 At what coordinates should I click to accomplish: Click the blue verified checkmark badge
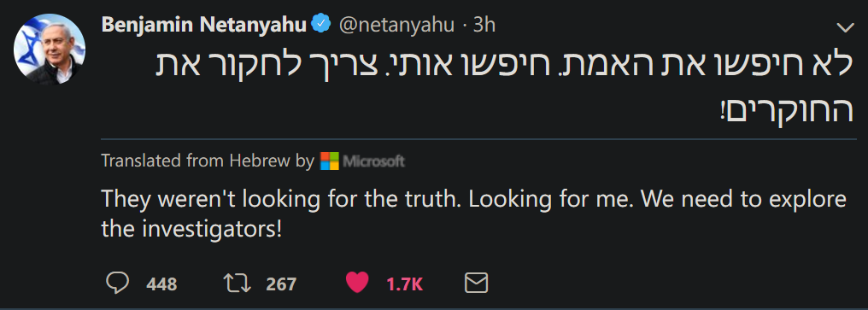click(x=321, y=25)
